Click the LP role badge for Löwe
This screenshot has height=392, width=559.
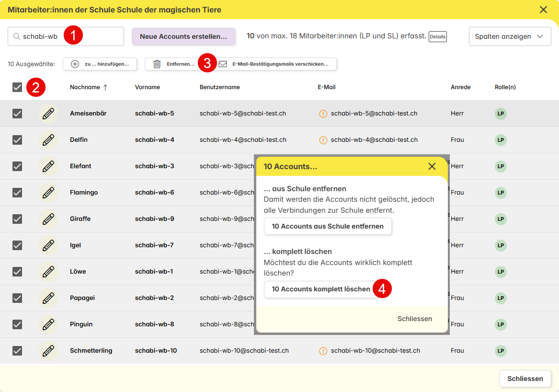tap(501, 272)
